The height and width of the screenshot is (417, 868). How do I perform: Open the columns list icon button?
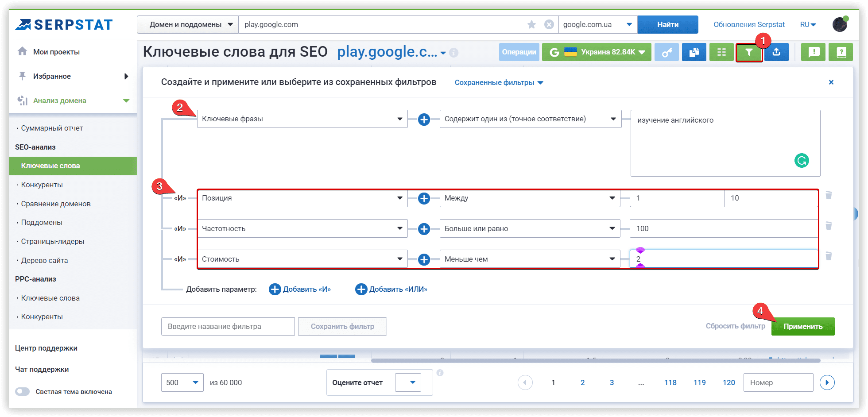pyautogui.click(x=721, y=52)
